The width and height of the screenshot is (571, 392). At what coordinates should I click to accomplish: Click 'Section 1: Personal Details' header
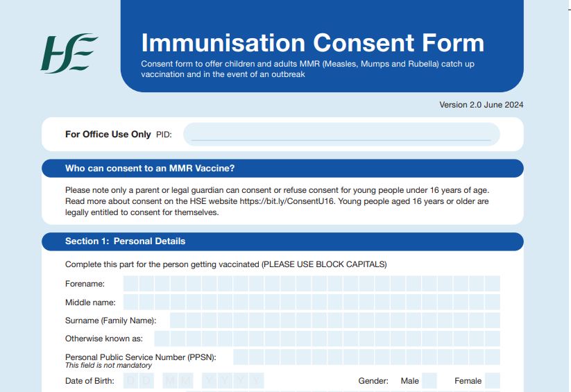point(282,241)
